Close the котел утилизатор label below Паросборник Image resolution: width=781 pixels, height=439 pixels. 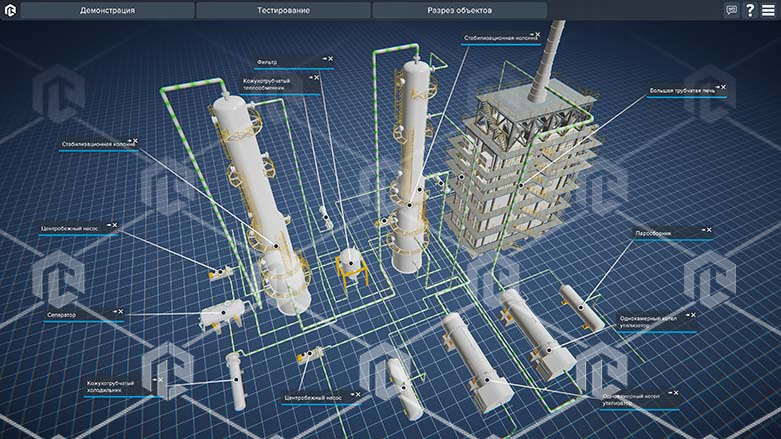pyautogui.click(x=693, y=315)
